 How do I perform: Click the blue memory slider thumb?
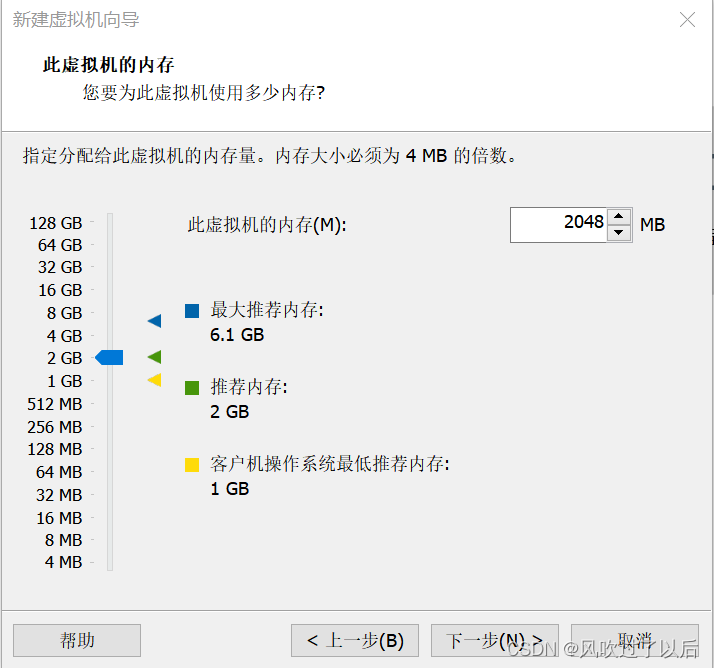(109, 357)
